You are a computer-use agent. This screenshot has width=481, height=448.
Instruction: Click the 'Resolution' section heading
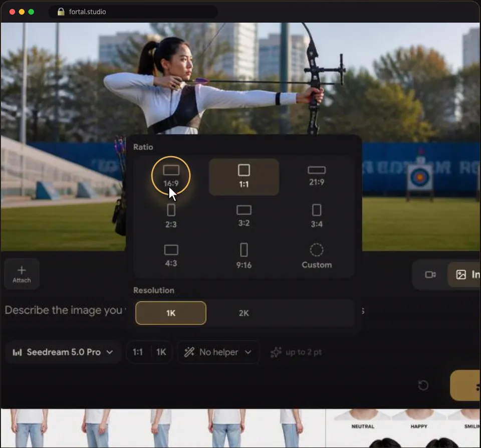154,290
